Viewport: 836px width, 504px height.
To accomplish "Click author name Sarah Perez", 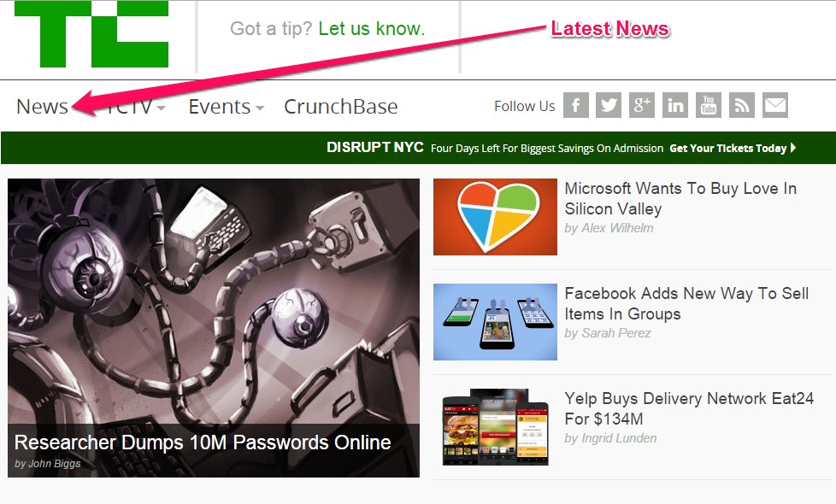I will (615, 333).
